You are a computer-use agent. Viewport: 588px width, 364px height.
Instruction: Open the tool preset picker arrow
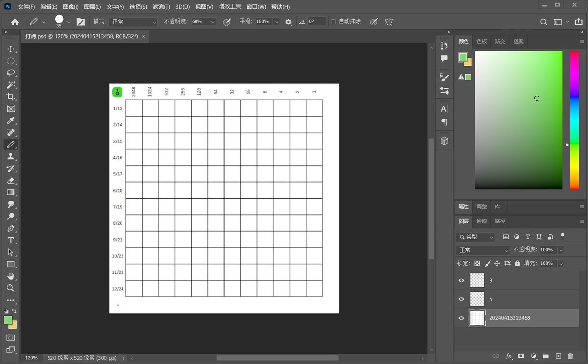tap(44, 22)
